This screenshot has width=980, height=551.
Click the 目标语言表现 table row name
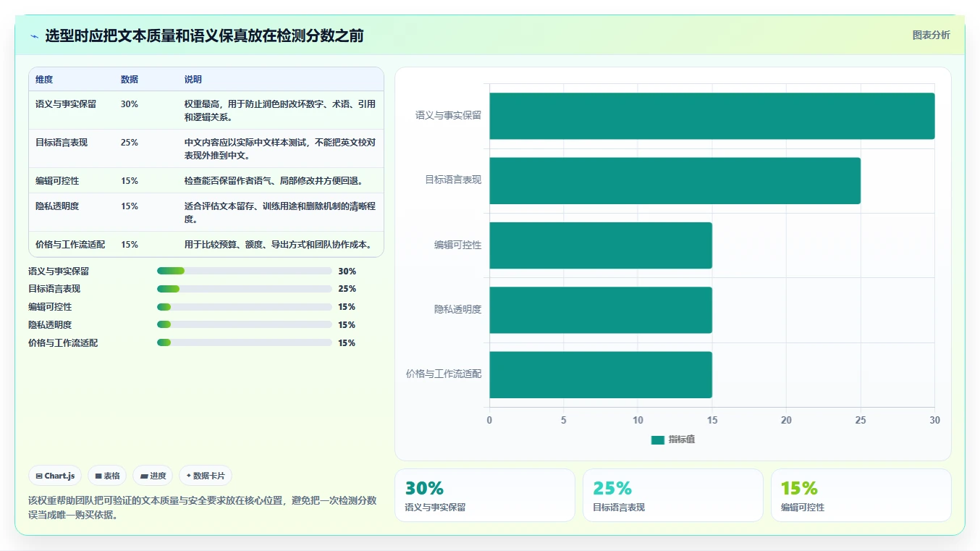tap(62, 143)
